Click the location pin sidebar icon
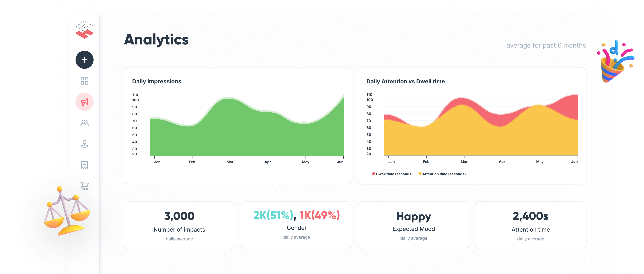 pos(84,144)
